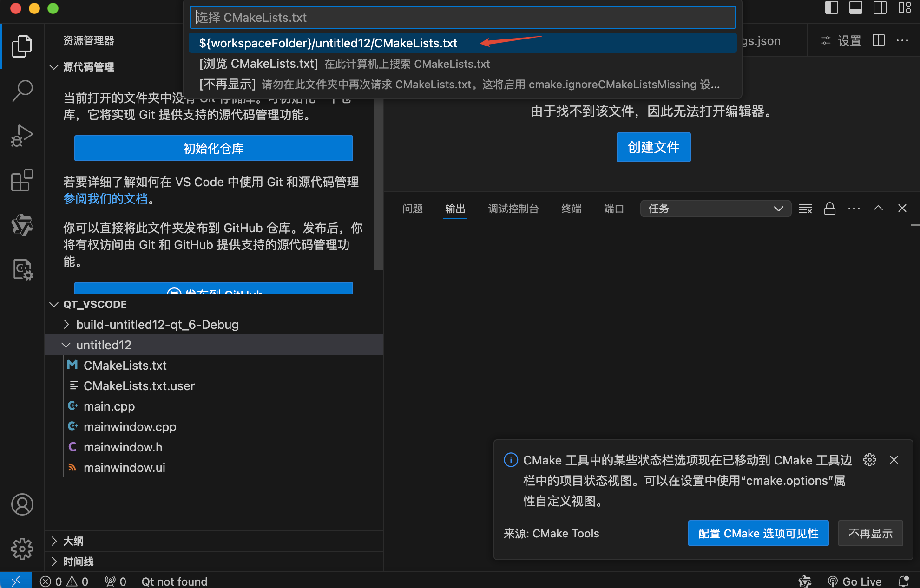This screenshot has height=588, width=920.
Task: Switch to the 问题 panel tab
Action: (x=412, y=209)
